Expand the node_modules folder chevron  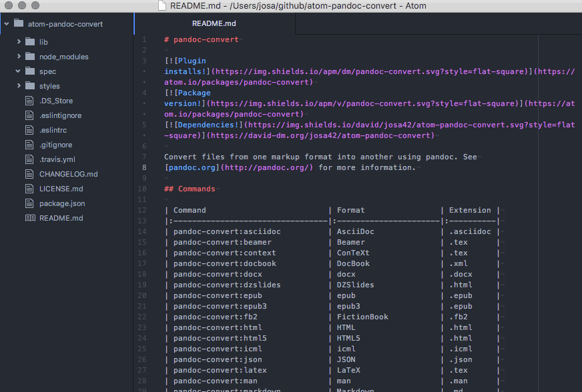click(19, 57)
